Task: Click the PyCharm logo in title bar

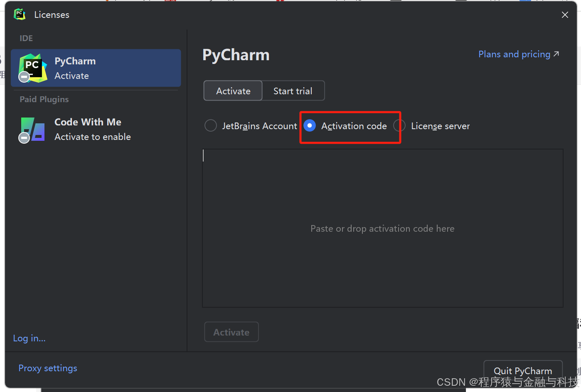Action: coord(20,15)
